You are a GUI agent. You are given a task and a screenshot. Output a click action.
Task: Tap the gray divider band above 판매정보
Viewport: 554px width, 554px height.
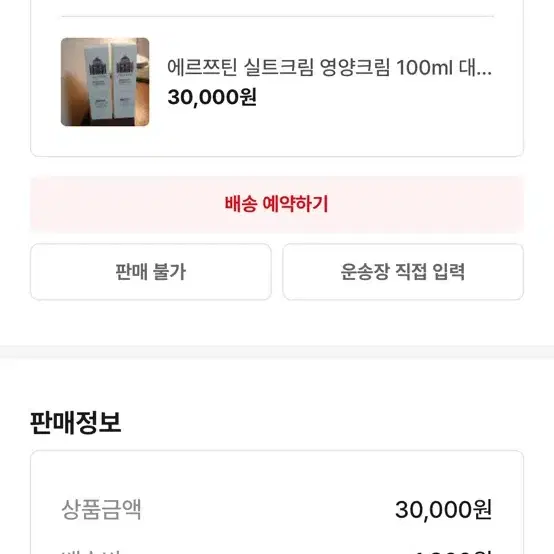[277, 352]
